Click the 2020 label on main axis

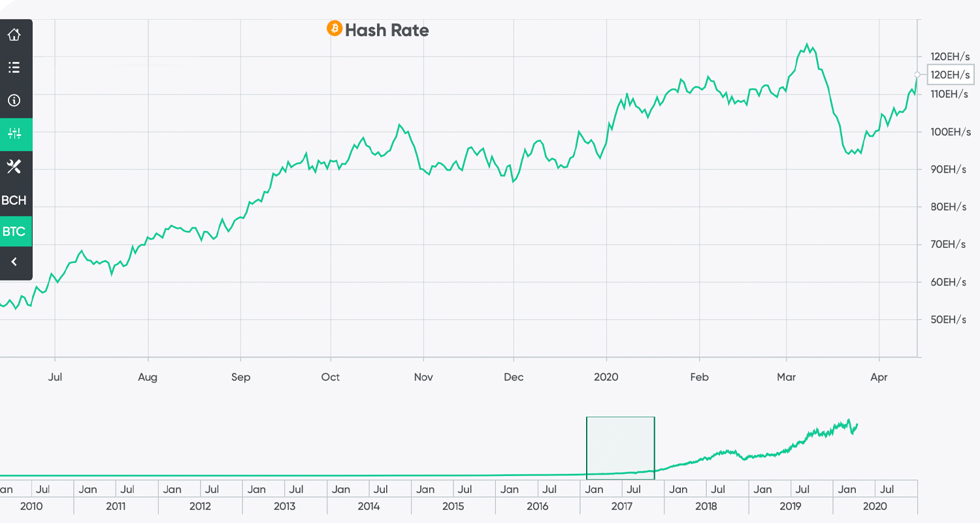coord(606,377)
